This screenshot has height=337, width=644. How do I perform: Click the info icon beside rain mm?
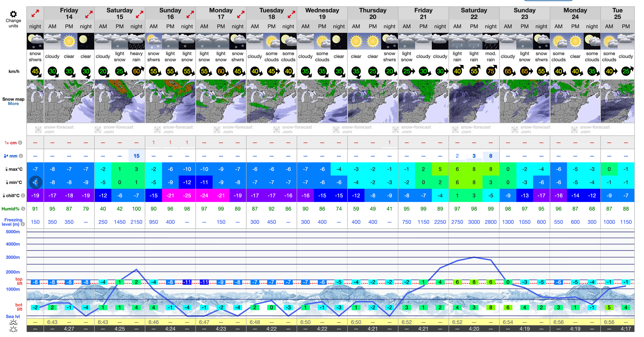[x=21, y=156]
